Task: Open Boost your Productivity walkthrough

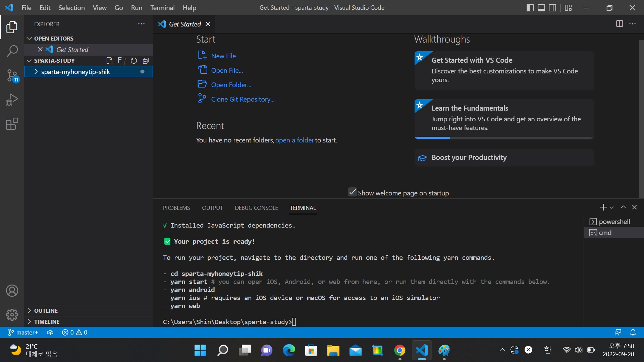Action: [504, 158]
